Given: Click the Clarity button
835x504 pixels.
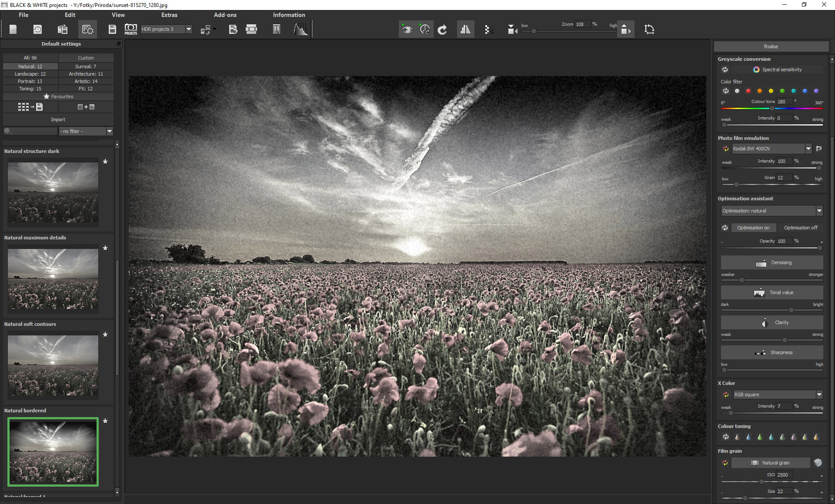Looking at the screenshot, I should pos(772,322).
